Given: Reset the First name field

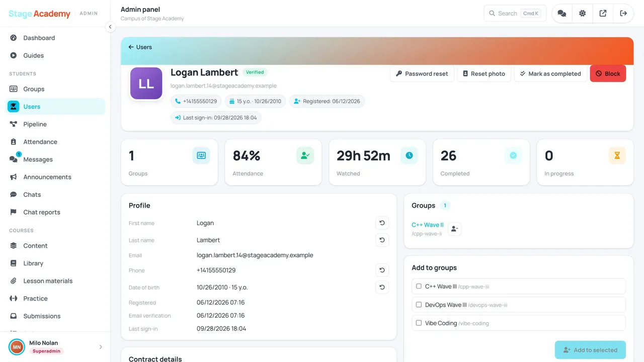Looking at the screenshot, I should click(x=382, y=223).
